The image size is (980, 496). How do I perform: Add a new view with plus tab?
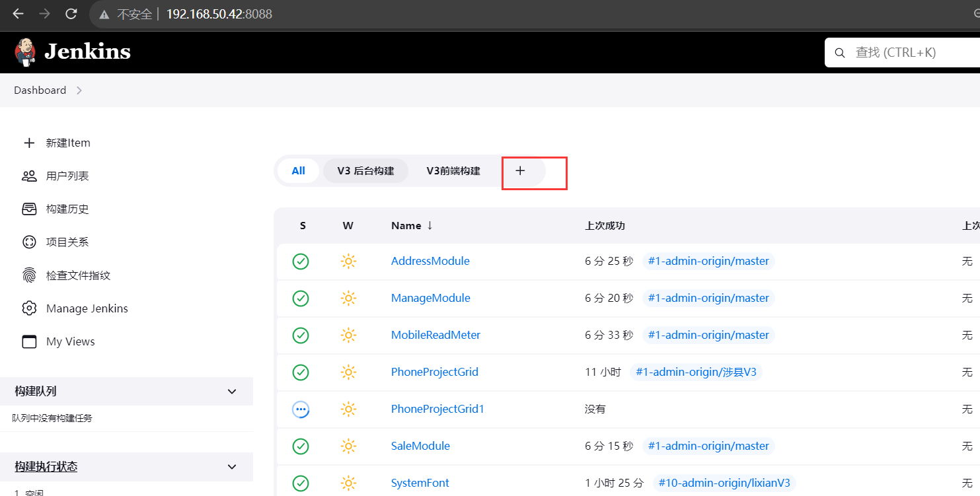click(520, 171)
